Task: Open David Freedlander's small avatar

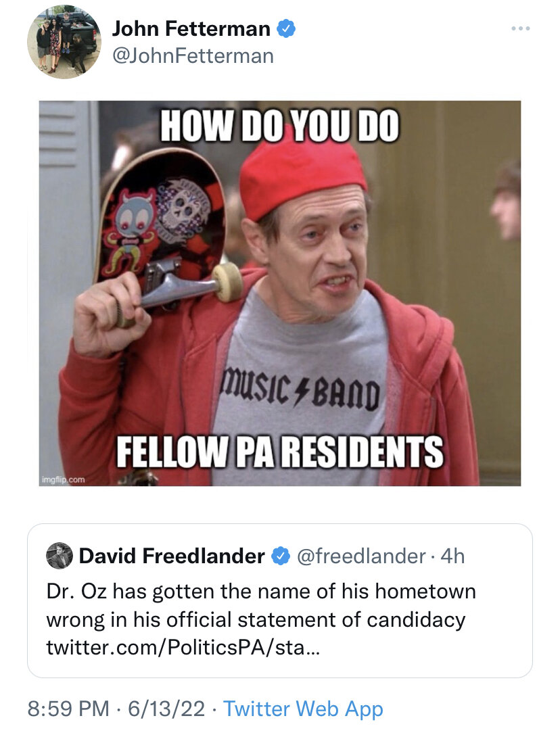Action: pos(60,556)
